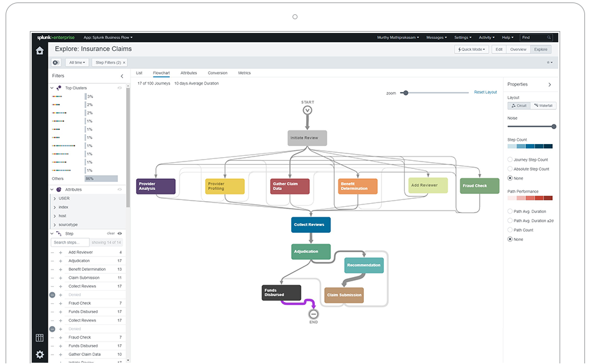Switch to the List tab
Image resolution: width=590 pixels, height=364 pixels.
click(x=139, y=73)
